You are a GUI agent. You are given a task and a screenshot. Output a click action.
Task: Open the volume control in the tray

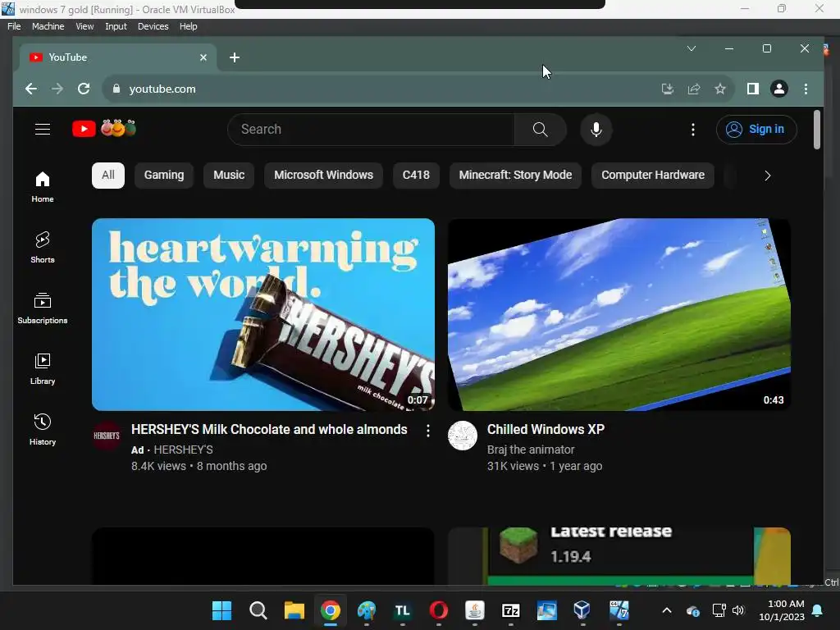coord(738,610)
